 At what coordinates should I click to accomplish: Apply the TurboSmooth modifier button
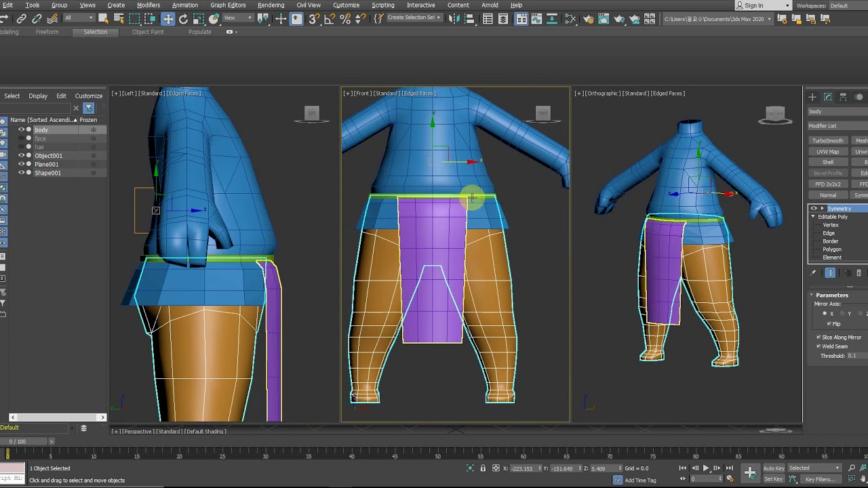[828, 141]
